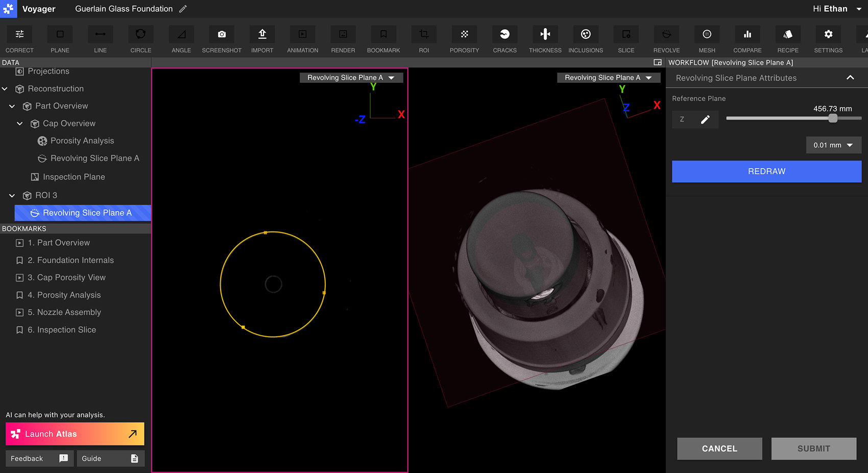
Task: Open the Revolve tool
Action: point(666,40)
